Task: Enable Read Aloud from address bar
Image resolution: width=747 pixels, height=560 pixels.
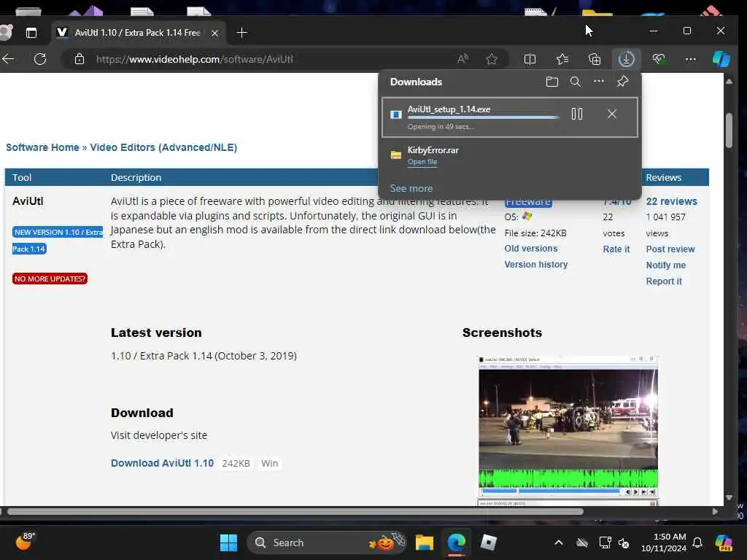Action: click(462, 59)
